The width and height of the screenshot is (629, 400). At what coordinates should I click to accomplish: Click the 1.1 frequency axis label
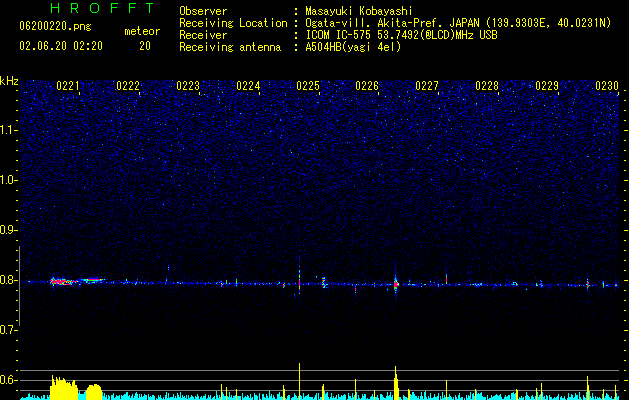click(9, 130)
